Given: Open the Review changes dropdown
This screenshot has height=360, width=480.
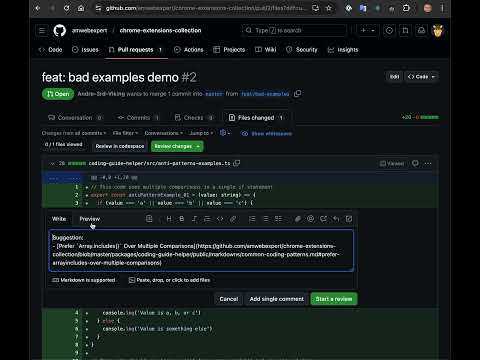Looking at the screenshot, I should [x=177, y=146].
